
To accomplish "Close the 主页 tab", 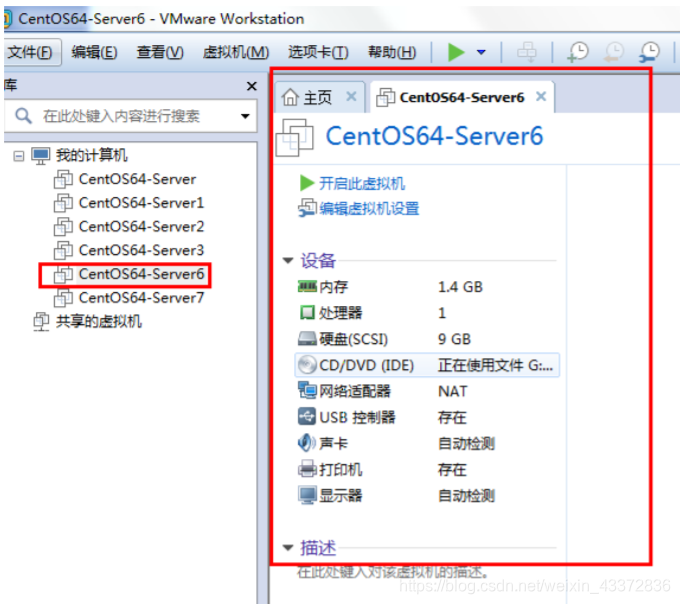I will pos(351,96).
